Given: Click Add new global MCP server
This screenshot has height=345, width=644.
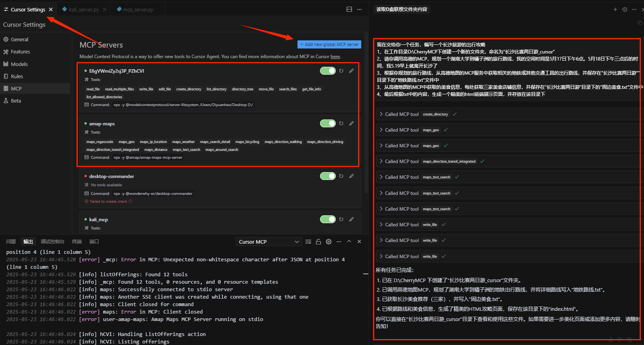Looking at the screenshot, I should pos(329,44).
